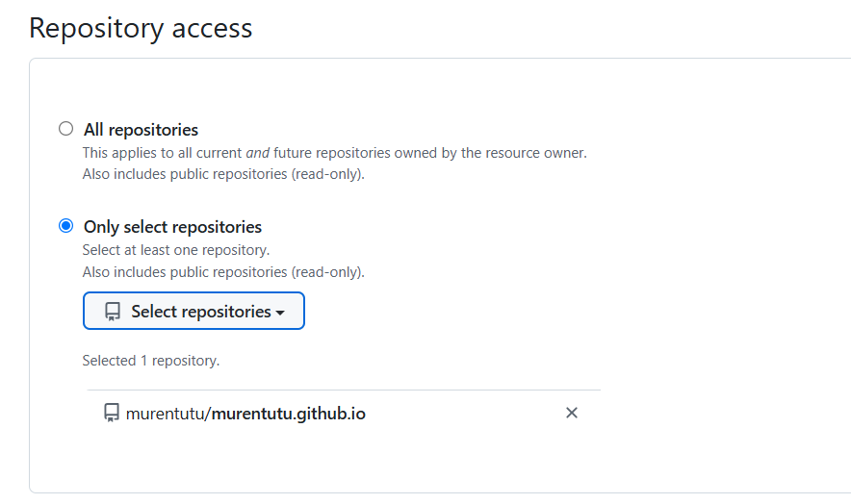Click repository icon beside murentutu/murentutu.github.io
Screen dimensions: 851x504
112,414
